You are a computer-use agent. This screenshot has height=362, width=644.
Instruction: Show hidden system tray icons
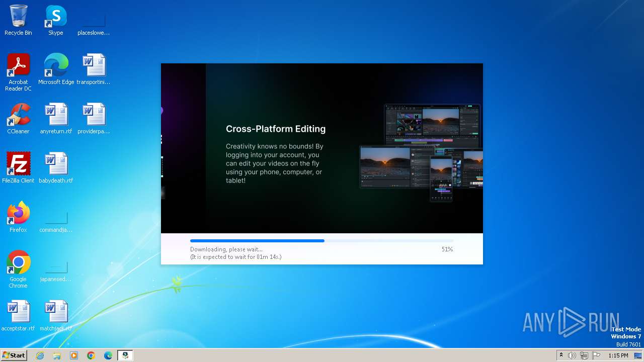point(561,355)
